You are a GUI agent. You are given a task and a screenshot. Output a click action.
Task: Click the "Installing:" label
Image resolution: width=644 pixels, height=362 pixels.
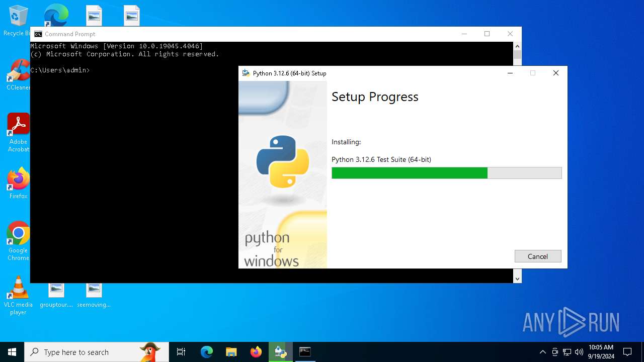[x=346, y=142]
